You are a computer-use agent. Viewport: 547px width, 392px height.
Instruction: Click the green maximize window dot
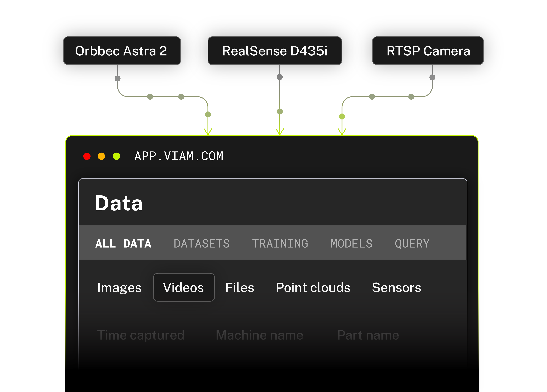(x=116, y=156)
